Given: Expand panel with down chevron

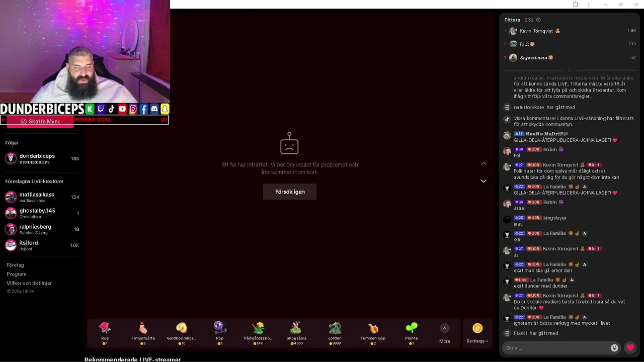Looking at the screenshot, I should 484,181.
